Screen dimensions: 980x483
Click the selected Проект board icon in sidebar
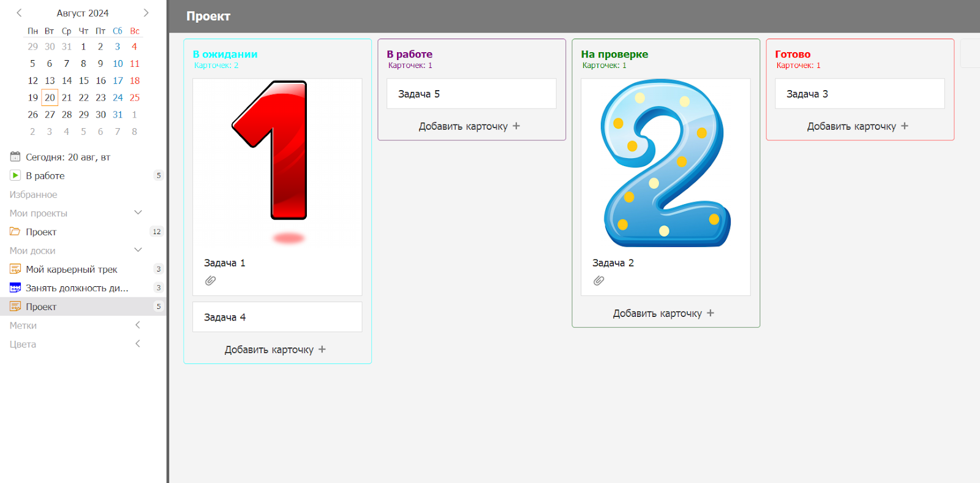[x=15, y=306]
